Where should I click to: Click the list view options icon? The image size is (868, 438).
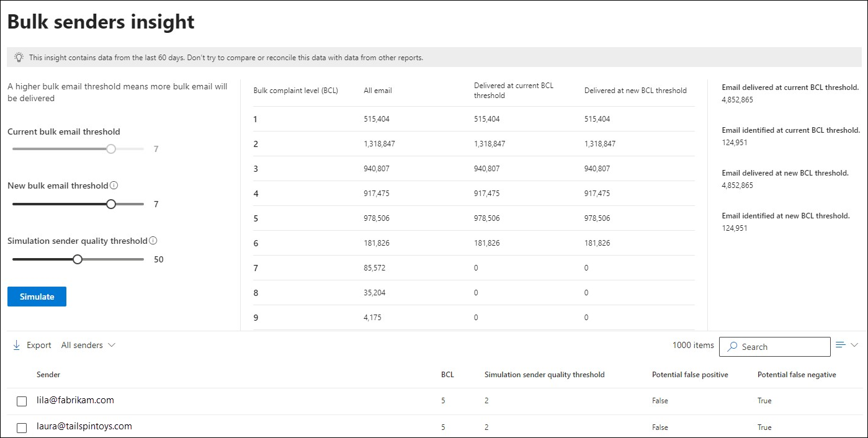click(841, 345)
